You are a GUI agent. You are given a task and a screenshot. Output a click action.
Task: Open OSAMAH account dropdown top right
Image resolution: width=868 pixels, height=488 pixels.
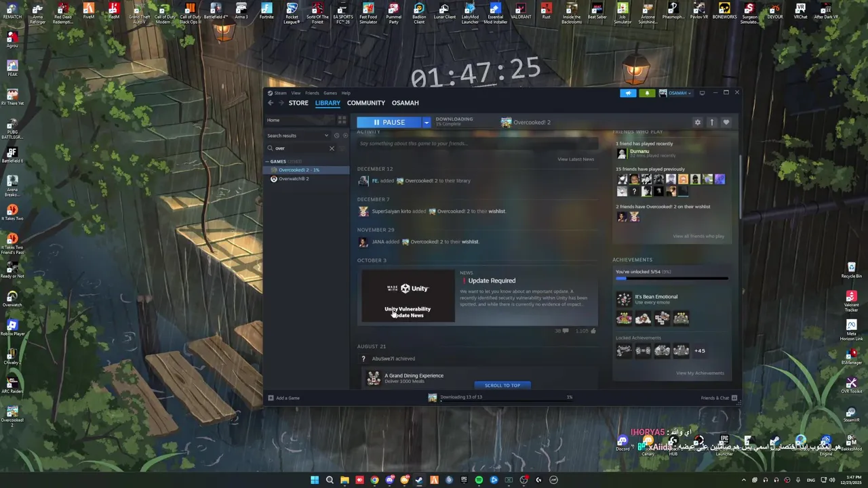tap(675, 93)
